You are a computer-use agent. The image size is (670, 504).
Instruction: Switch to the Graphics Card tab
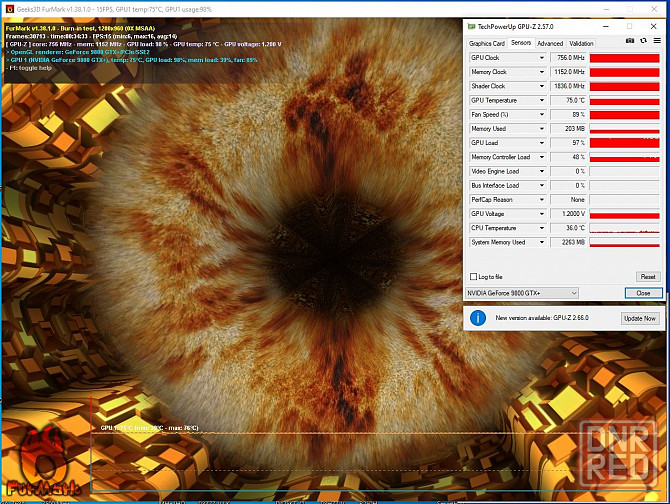487,43
